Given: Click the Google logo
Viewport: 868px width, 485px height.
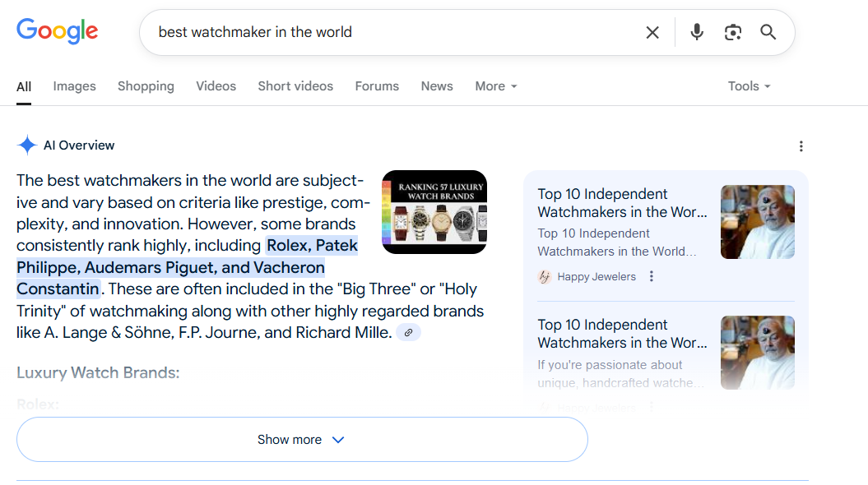Looking at the screenshot, I should (x=57, y=31).
